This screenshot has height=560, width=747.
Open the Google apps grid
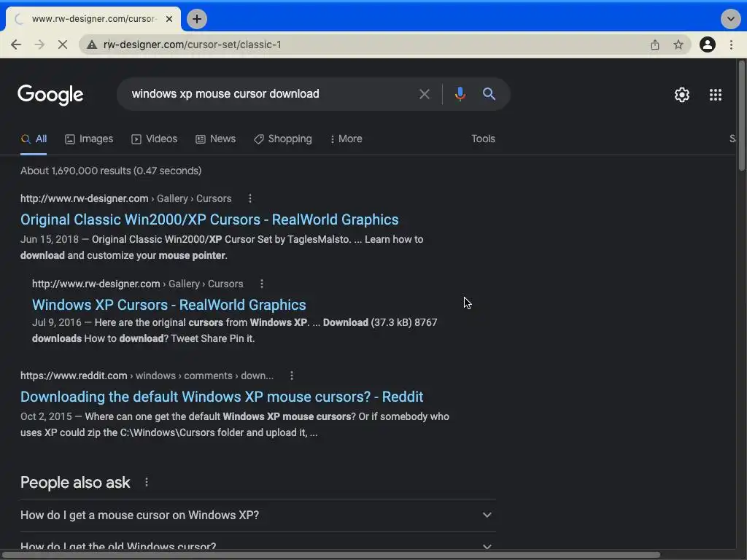716,95
